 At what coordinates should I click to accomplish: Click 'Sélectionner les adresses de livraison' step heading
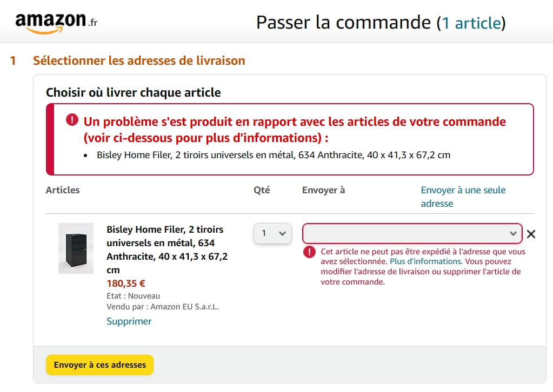139,60
